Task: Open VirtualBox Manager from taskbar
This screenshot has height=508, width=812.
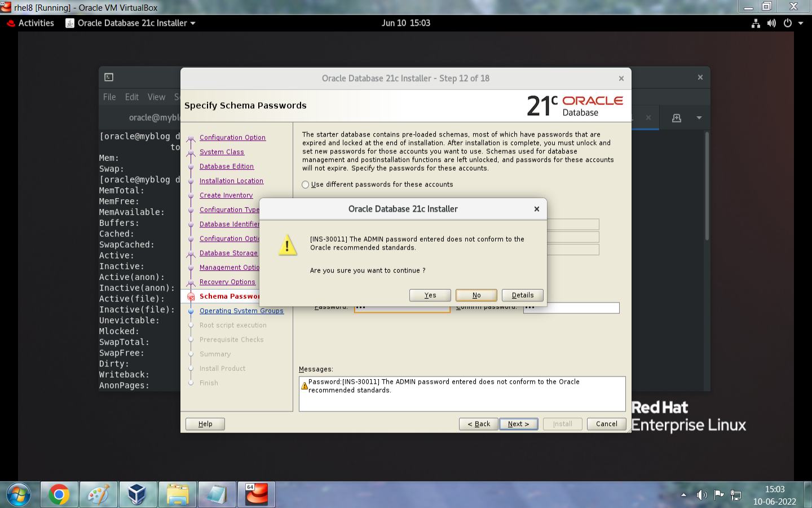Action: 138,495
